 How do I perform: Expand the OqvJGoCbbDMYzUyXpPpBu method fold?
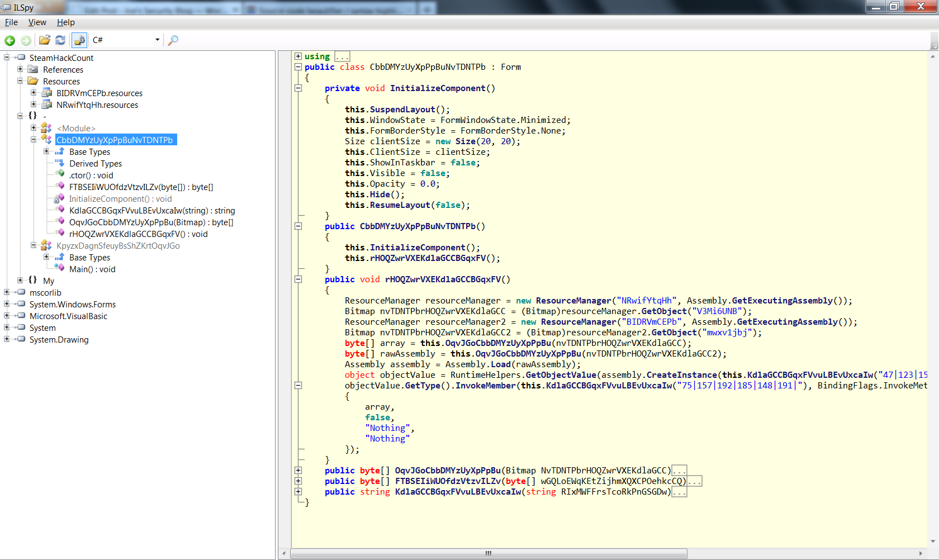(x=298, y=470)
